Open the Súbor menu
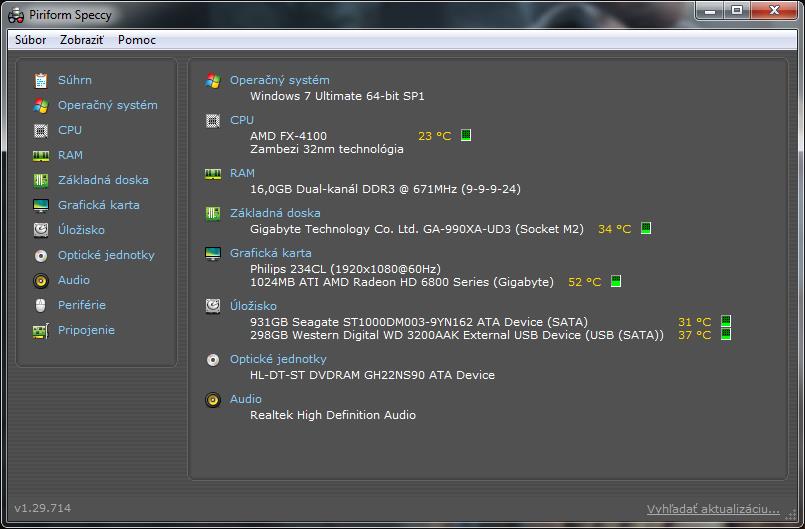Screen dimensions: 805x529 coord(31,40)
